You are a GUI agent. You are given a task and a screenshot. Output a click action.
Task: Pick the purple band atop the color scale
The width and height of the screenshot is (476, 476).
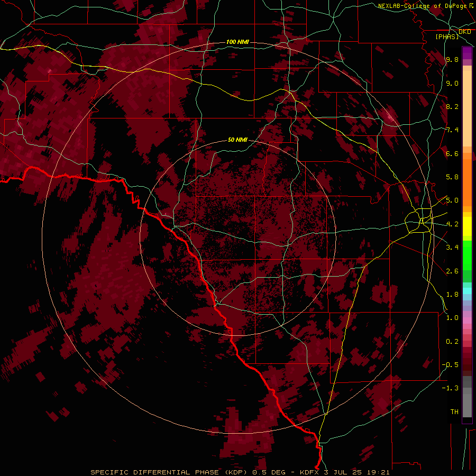click(x=467, y=53)
